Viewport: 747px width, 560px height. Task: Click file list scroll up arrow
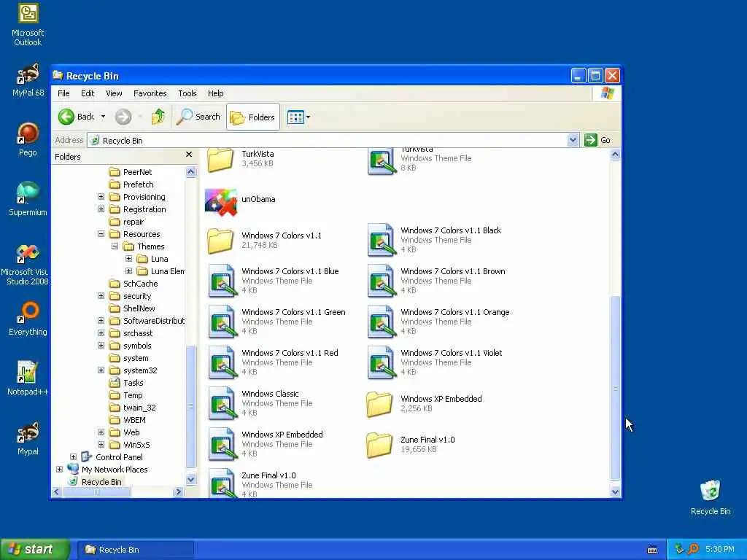coord(615,155)
